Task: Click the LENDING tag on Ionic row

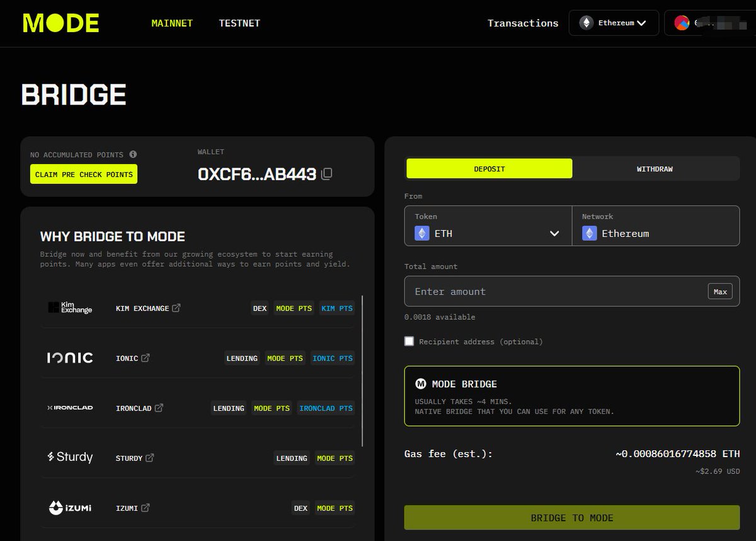Action: (x=242, y=358)
